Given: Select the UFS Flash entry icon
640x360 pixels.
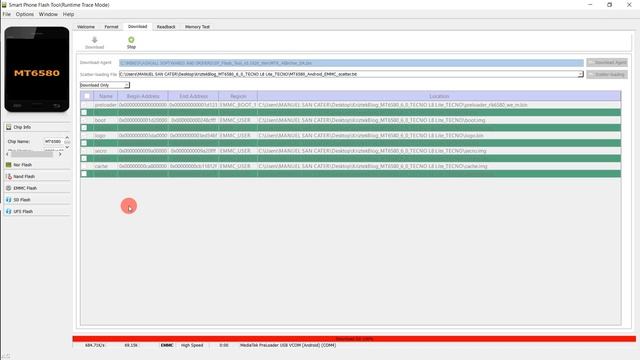Looking at the screenshot, I should pyautogui.click(x=9, y=211).
